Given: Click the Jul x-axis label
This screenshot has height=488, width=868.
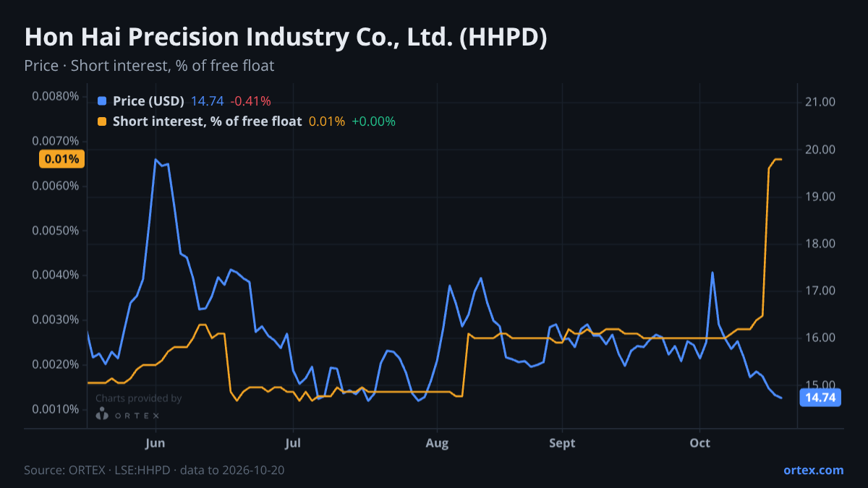Looking at the screenshot, I should [293, 442].
